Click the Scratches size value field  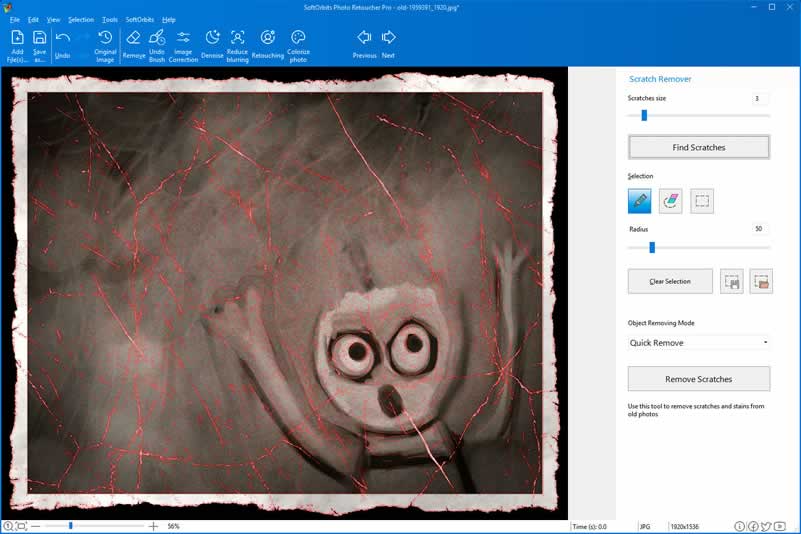click(760, 98)
